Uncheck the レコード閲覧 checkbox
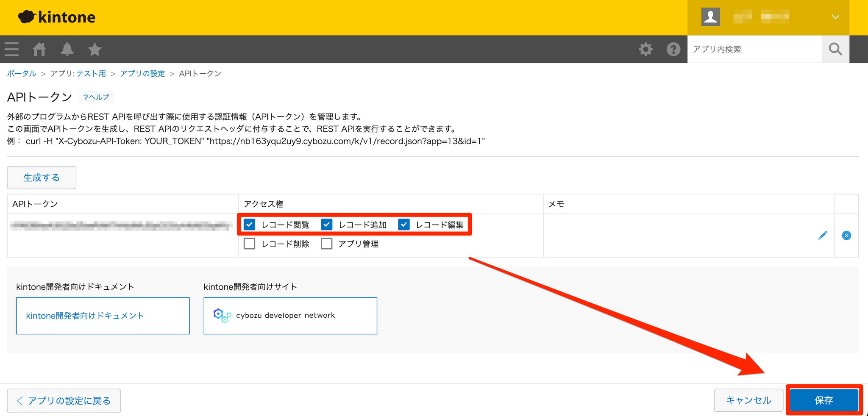Screen dimensions: 868x416 [250, 225]
